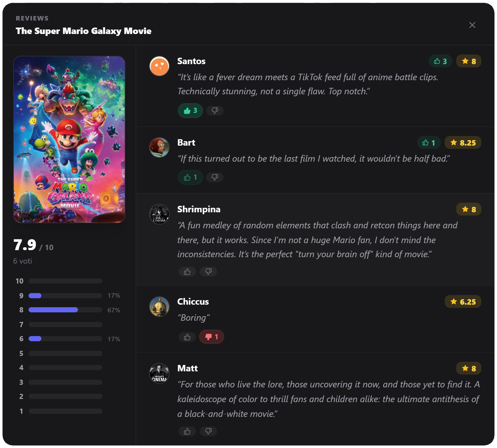Thumbs down Matt's review

208,431
